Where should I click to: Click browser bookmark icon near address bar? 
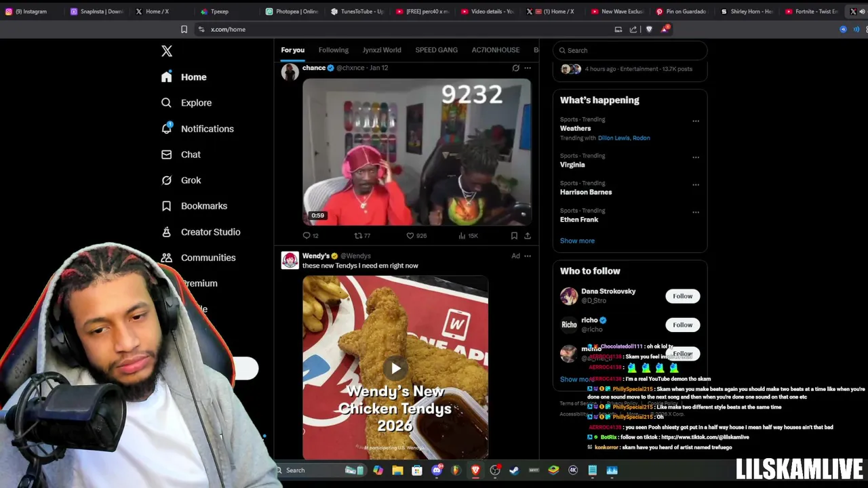184,29
